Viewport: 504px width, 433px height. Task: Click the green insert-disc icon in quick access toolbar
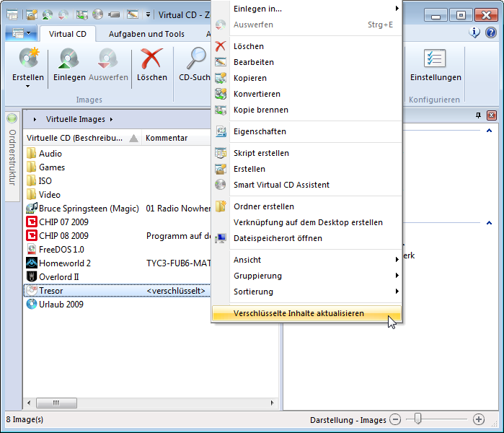(x=48, y=14)
